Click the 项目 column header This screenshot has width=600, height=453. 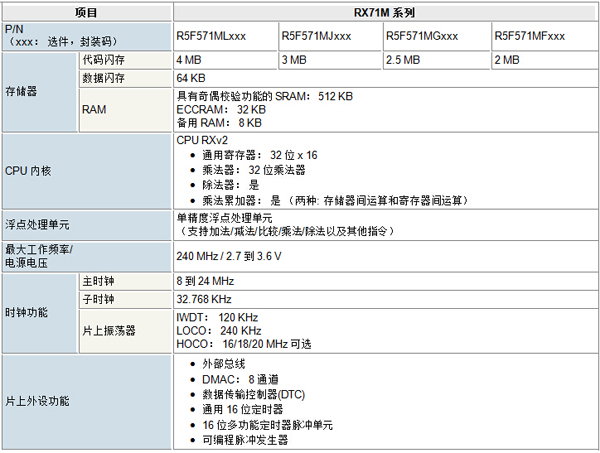[87, 12]
